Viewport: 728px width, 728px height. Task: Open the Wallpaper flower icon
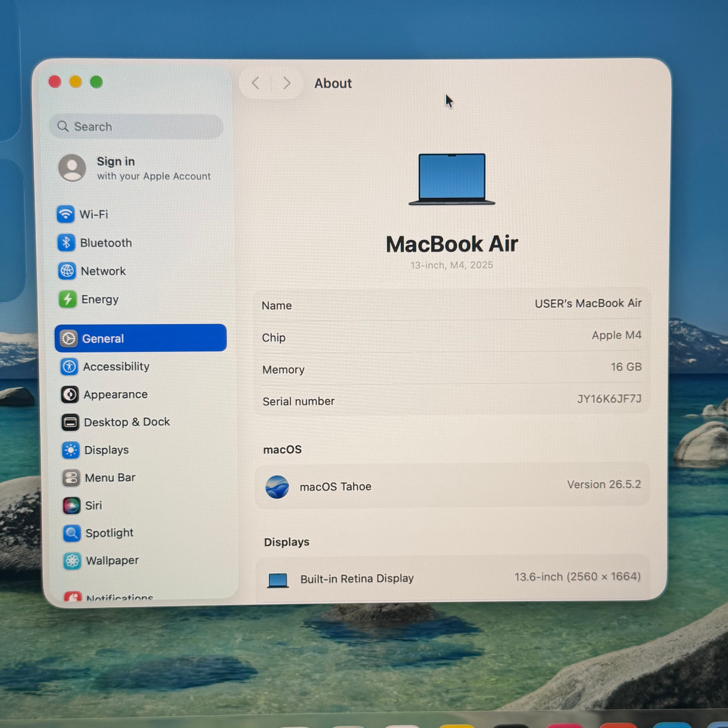coord(72,561)
